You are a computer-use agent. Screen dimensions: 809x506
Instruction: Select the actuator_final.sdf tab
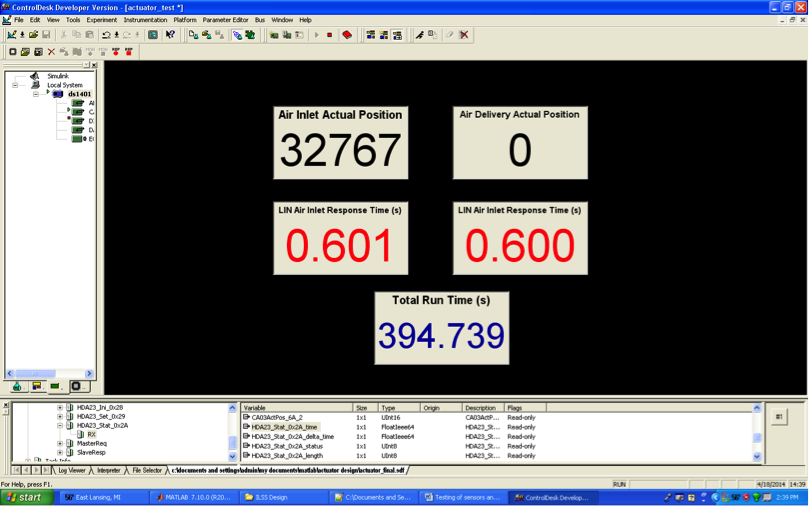(288, 470)
